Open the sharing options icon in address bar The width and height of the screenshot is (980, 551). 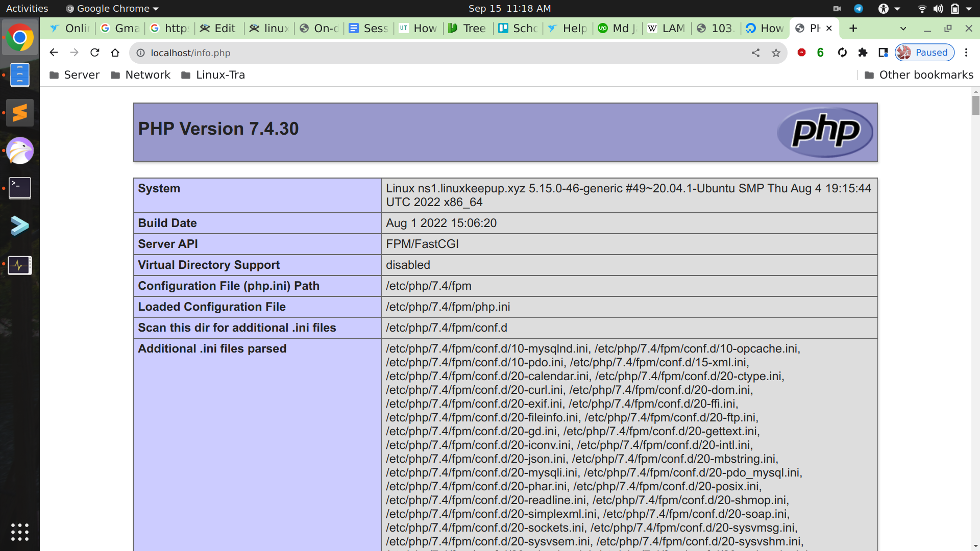coord(755,53)
